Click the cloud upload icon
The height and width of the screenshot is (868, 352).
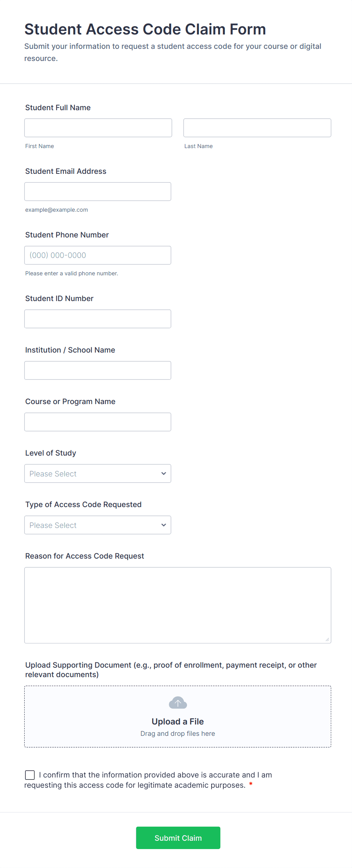pos(178,703)
